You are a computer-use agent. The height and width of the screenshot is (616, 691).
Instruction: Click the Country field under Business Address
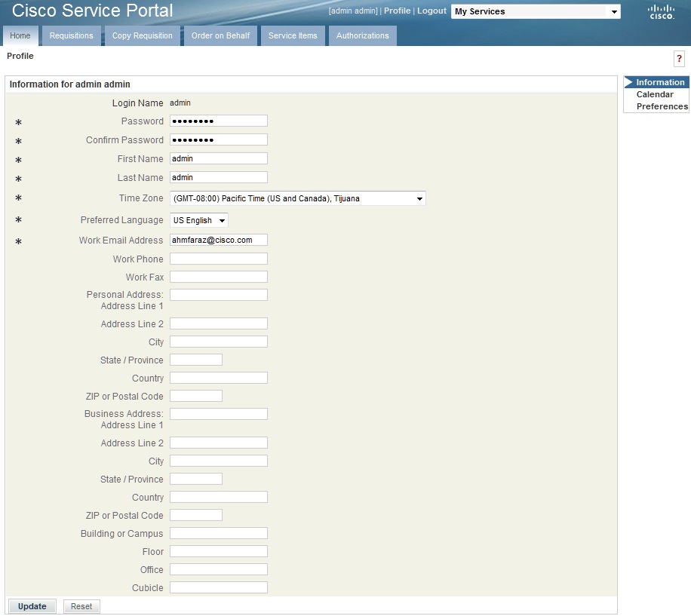[x=219, y=497]
